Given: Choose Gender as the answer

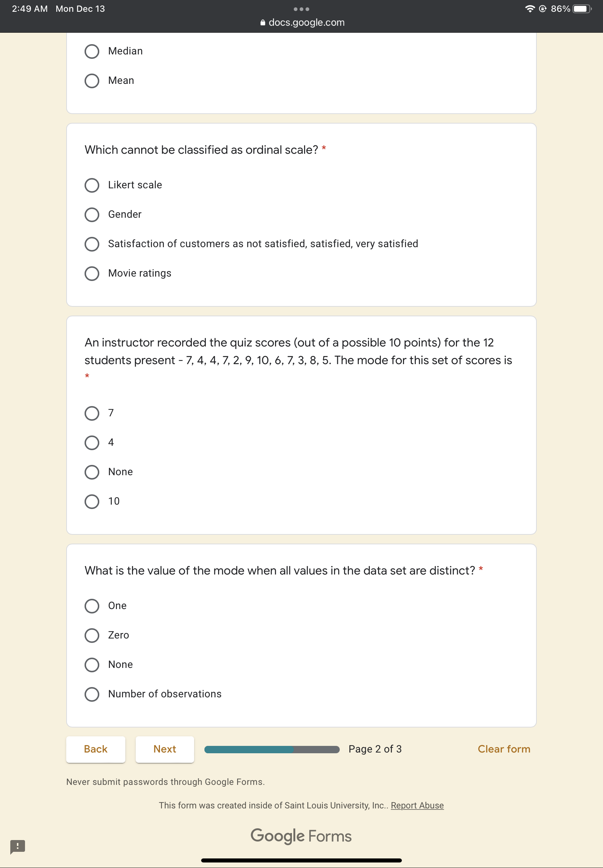Looking at the screenshot, I should (92, 215).
